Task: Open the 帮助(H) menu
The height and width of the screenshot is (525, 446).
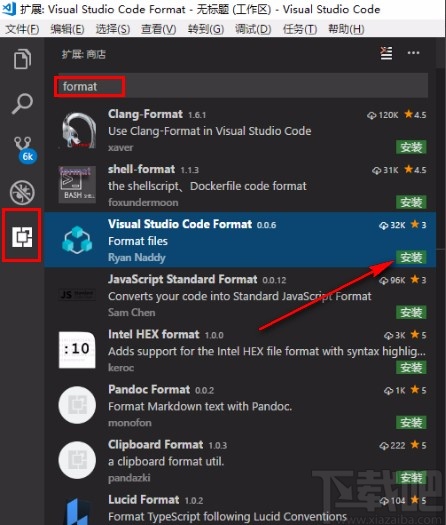Action: click(x=346, y=29)
